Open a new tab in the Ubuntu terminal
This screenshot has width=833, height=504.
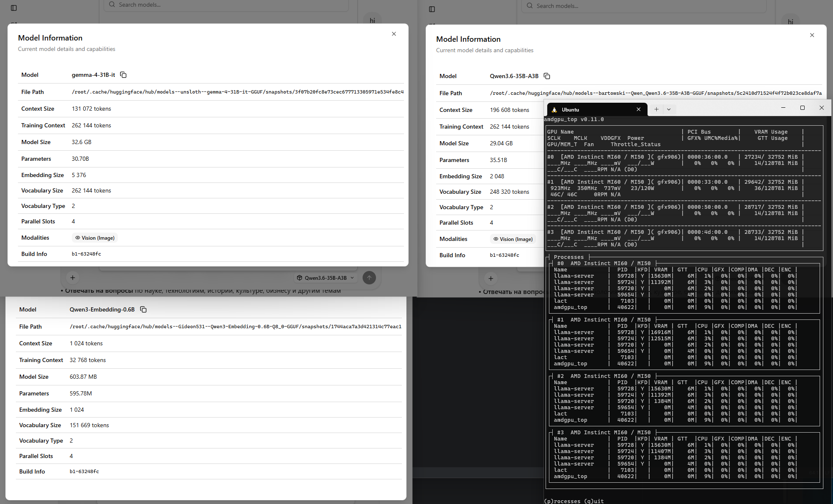coord(656,109)
